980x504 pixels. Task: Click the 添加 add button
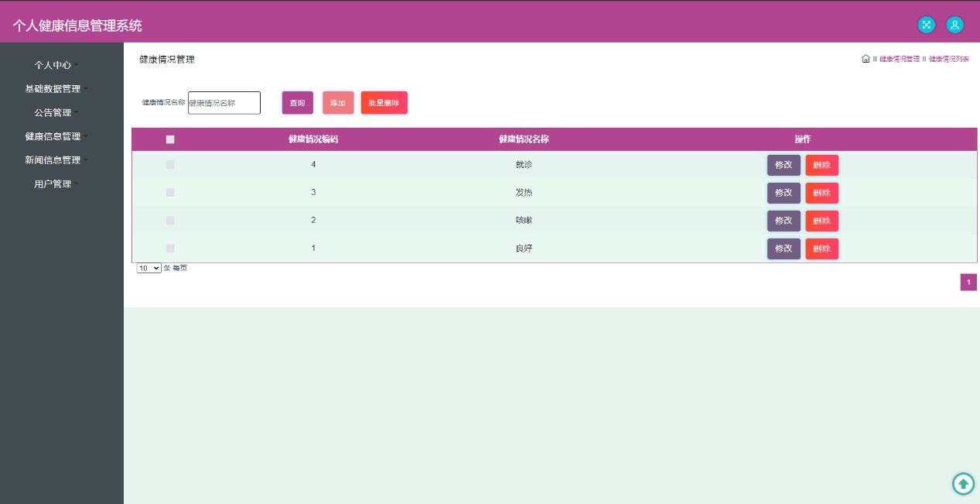[338, 103]
